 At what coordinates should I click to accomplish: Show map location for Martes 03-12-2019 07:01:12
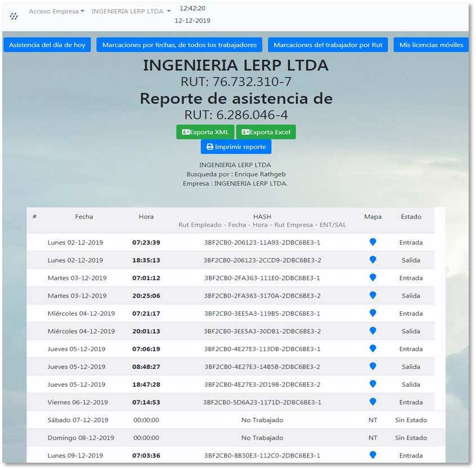click(x=372, y=277)
